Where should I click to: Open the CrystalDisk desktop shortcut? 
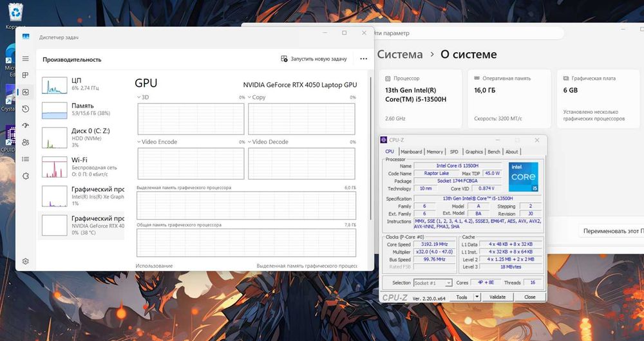(x=8, y=98)
